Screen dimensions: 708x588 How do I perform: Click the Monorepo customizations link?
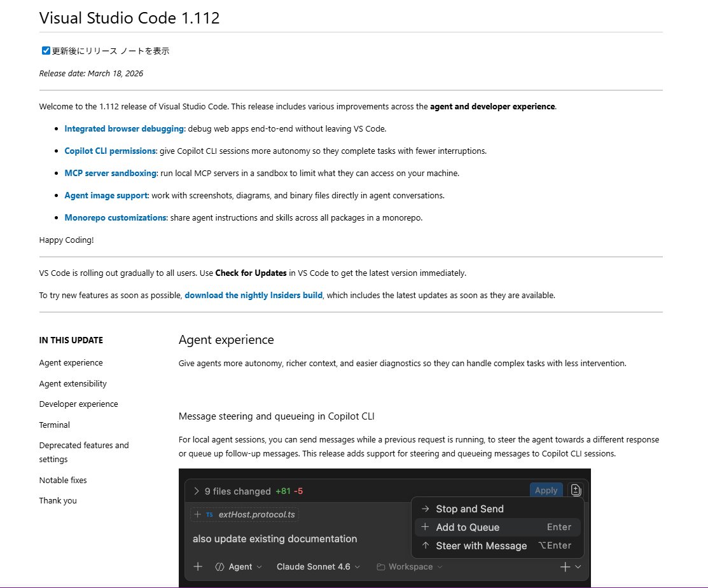tap(115, 217)
